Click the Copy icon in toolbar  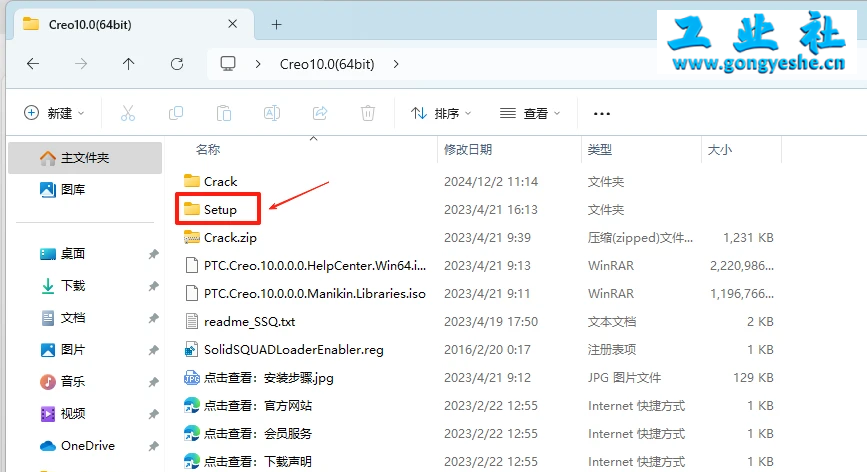pyautogui.click(x=176, y=113)
